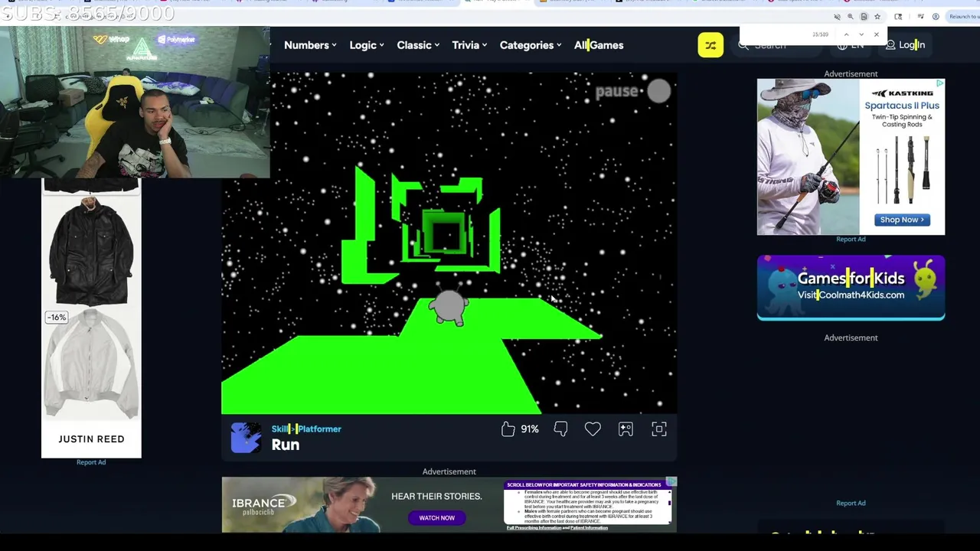Click the add-to-my-games controller icon
Image resolution: width=980 pixels, height=551 pixels.
coord(626,429)
